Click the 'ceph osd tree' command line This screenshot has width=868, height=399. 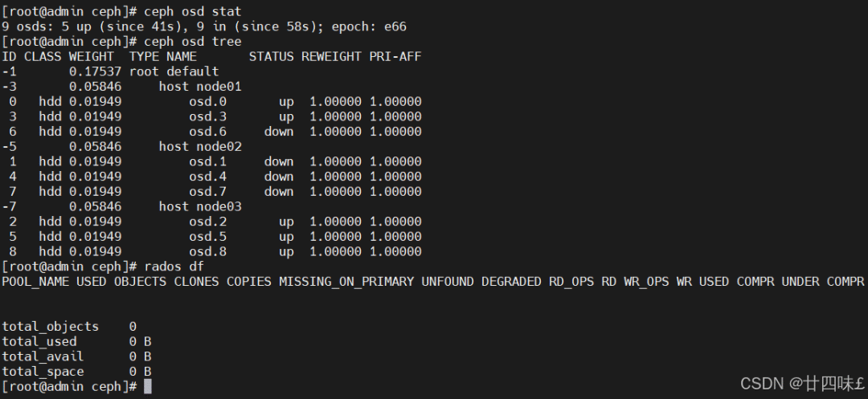121,42
